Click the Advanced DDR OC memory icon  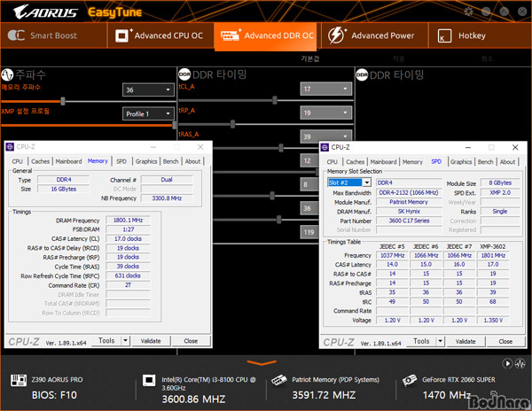(x=231, y=35)
